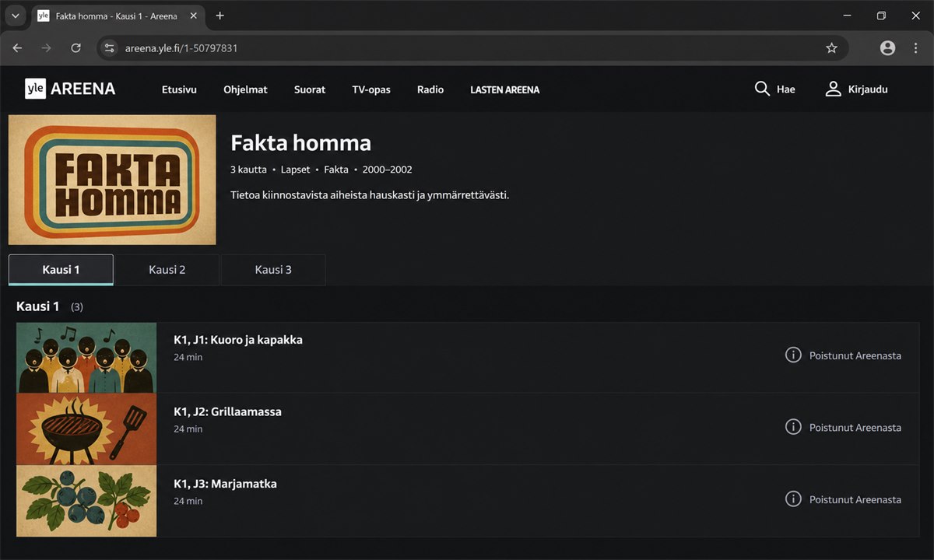Open Etusivu in the navigation
Screen dimensions: 934x560
click(179, 89)
